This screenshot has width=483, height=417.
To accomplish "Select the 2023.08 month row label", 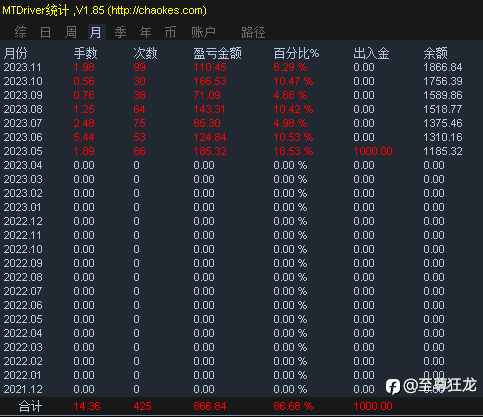I will (x=23, y=109).
